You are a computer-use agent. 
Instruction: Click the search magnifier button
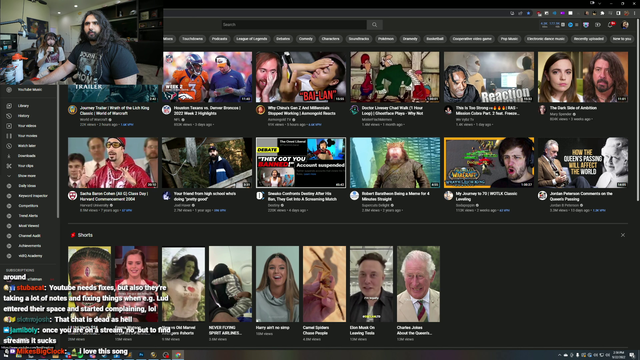[374, 25]
